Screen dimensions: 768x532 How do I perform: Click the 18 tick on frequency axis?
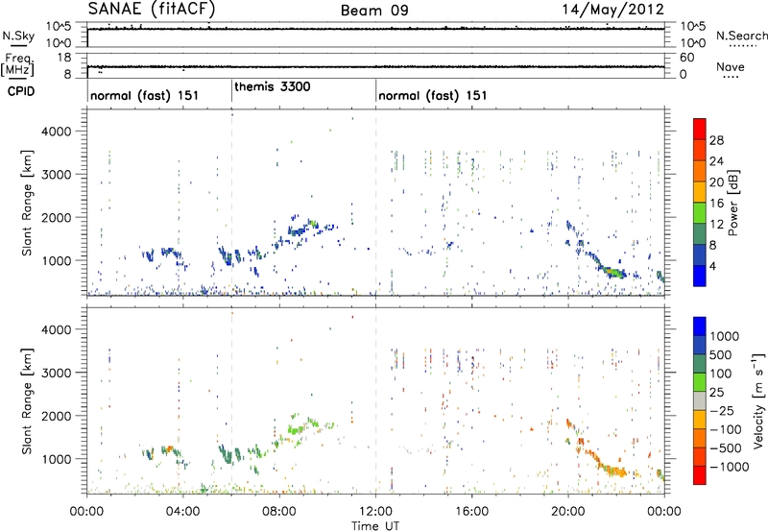pyautogui.click(x=64, y=58)
